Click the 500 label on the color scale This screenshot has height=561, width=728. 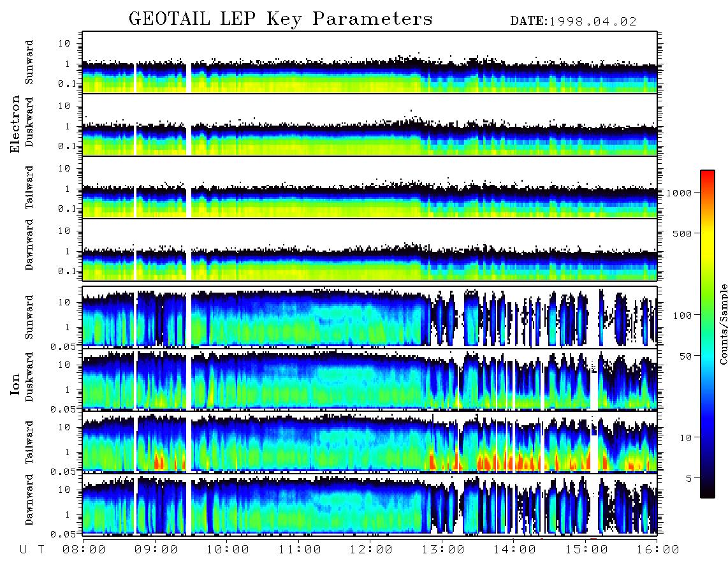click(683, 233)
